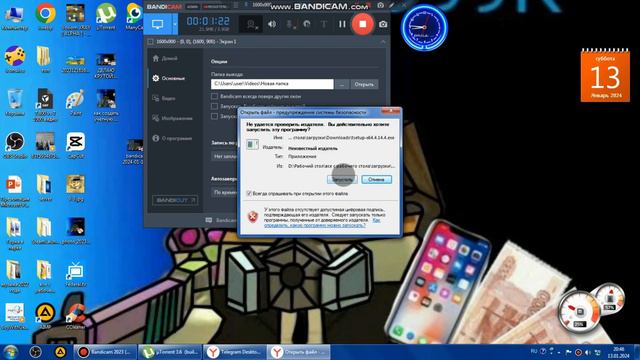Click the taskbar clock and date
Image resolution: width=640 pixels, height=360 pixels.
[618, 352]
